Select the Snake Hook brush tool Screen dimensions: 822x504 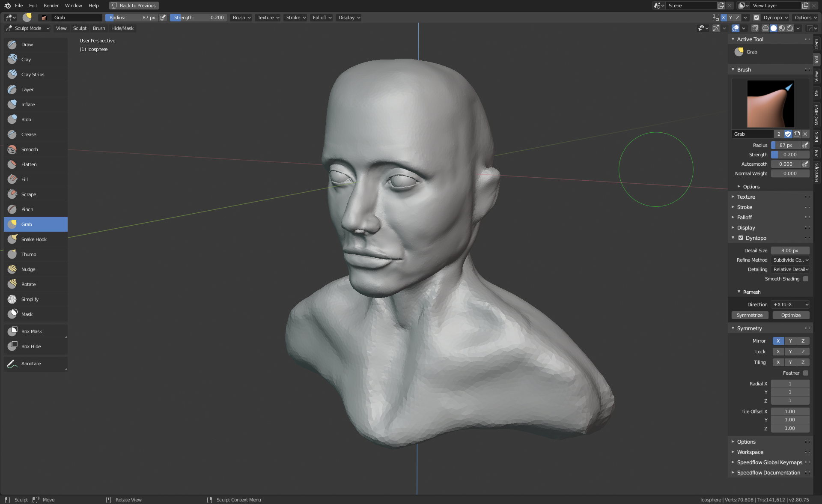coord(34,239)
